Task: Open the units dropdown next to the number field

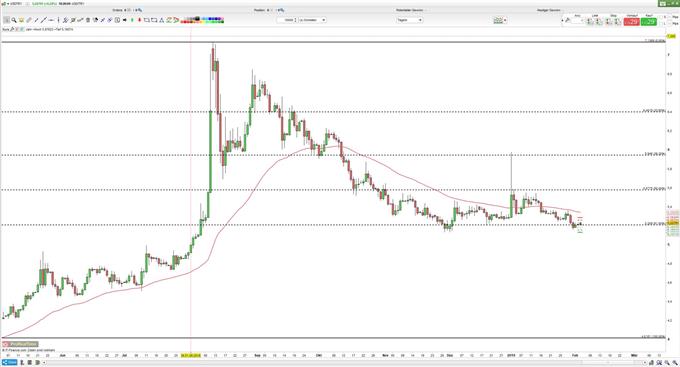Action: 312,20
